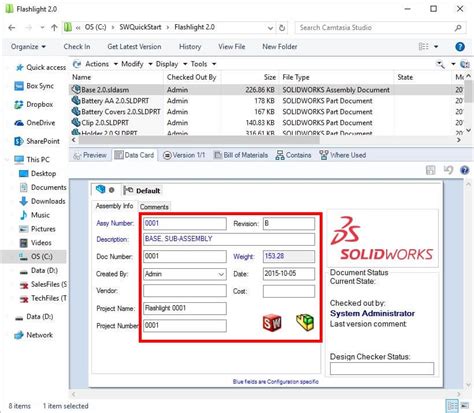474x413 pixels.
Task: Open the view options dropdown arrow
Action: tap(436, 47)
